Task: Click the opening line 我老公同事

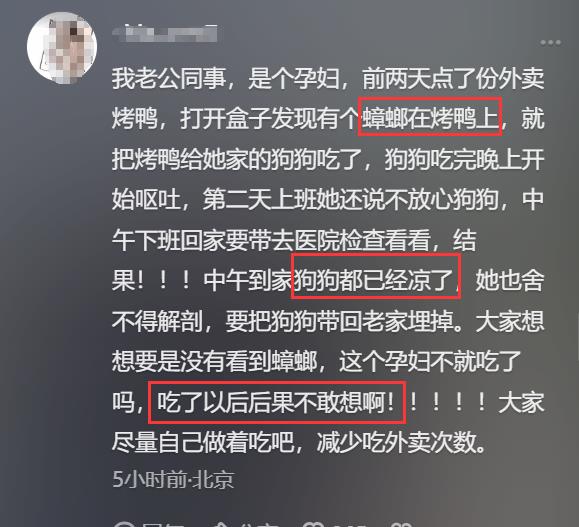Action: (x=169, y=78)
